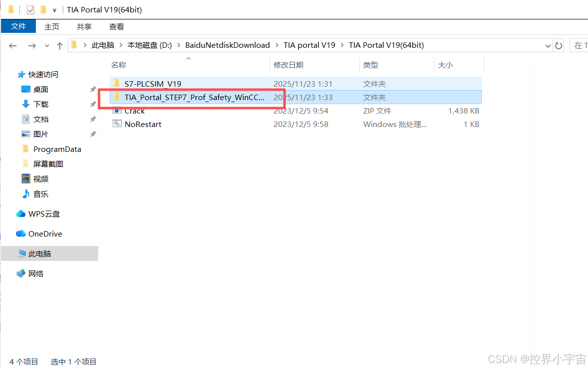Open WPS云盘 in the navigation pane
The image size is (588, 369).
44,214
